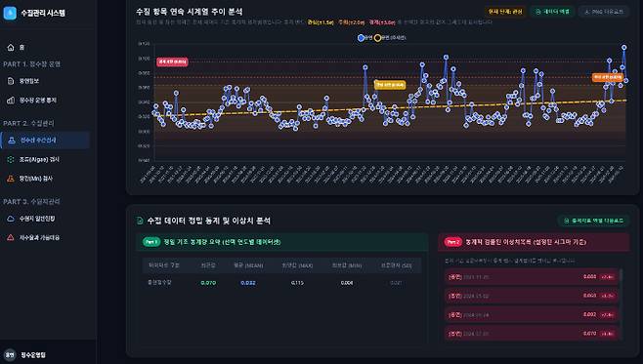Select the 망간(Mn) 검사 menu item
The image size is (643, 364).
[x=36, y=179]
